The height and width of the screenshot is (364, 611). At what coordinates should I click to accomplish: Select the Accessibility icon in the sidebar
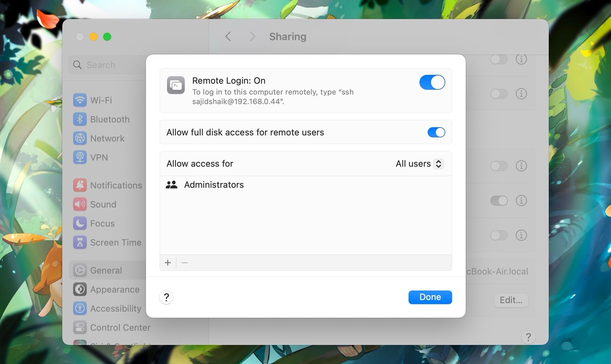pos(80,308)
